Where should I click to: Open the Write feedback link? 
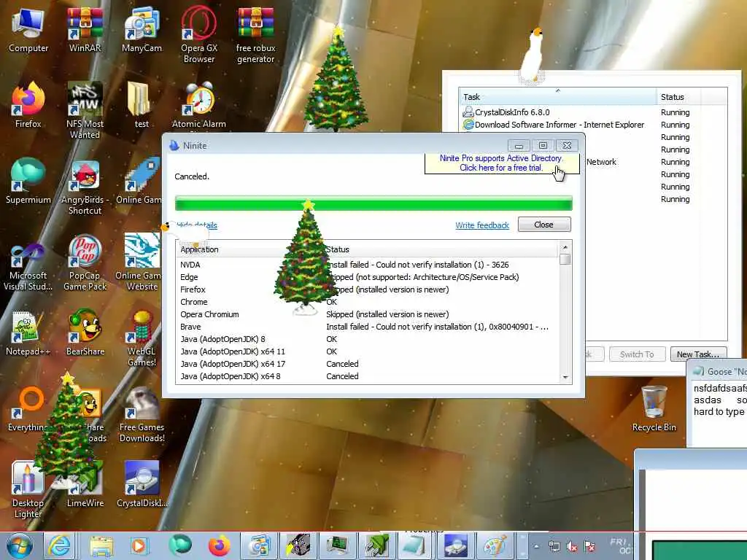click(x=482, y=225)
